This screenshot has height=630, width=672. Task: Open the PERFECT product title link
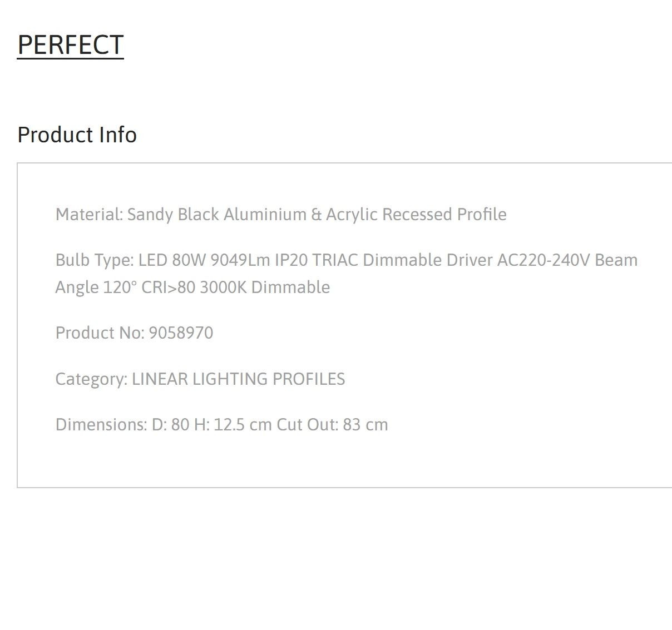pos(71,45)
